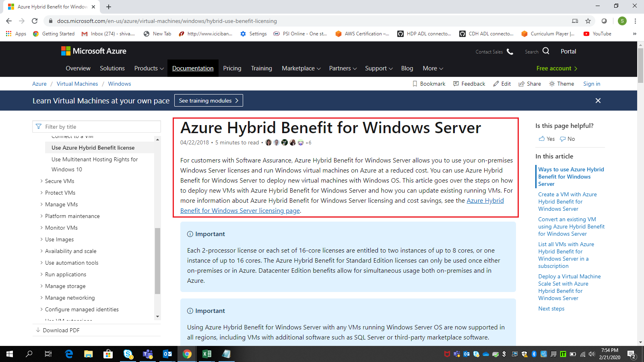This screenshot has height=362, width=644.
Task: Open the Azure site search magnifier
Action: pyautogui.click(x=546, y=51)
